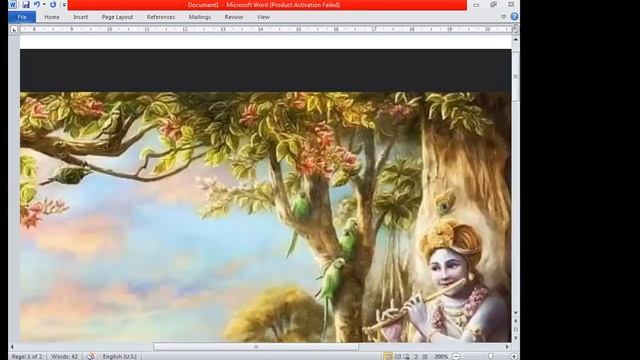Click the Word application icon in title bar
Image resolution: width=640 pixels, height=360 pixels.
coord(13,4)
